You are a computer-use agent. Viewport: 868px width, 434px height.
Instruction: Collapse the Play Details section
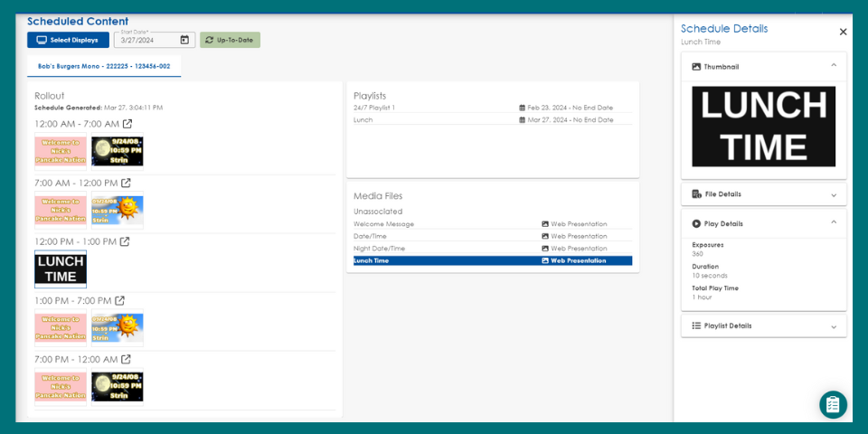pos(833,223)
